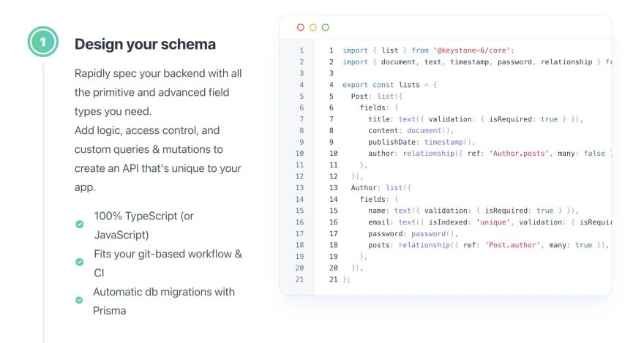Click the numbered step 1 circle badge
The height and width of the screenshot is (343, 644).
[x=43, y=42]
